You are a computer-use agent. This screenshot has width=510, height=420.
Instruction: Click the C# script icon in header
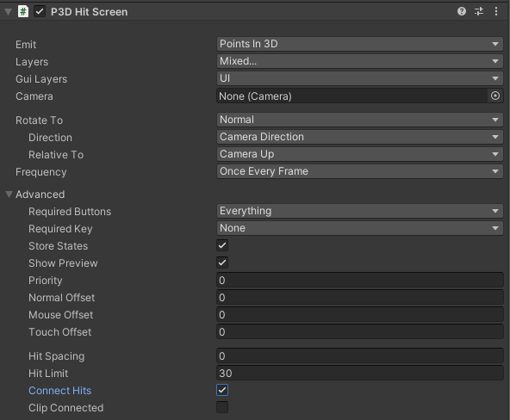23,12
